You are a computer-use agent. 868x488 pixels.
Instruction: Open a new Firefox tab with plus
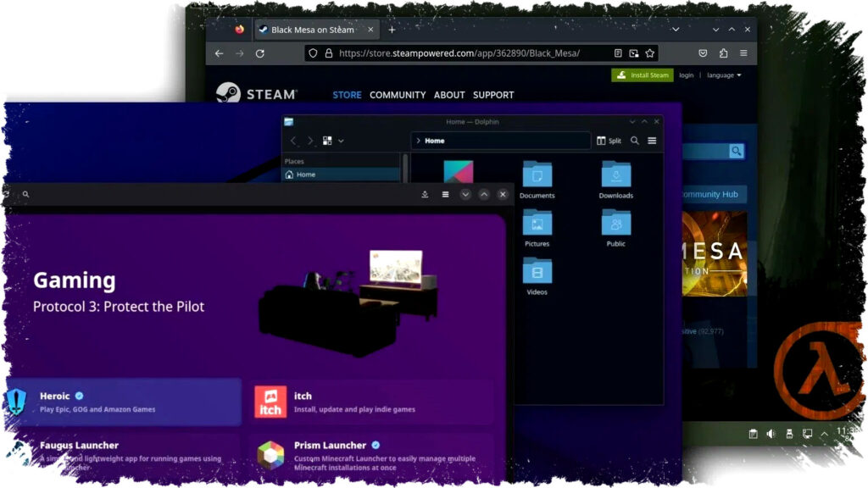point(392,30)
